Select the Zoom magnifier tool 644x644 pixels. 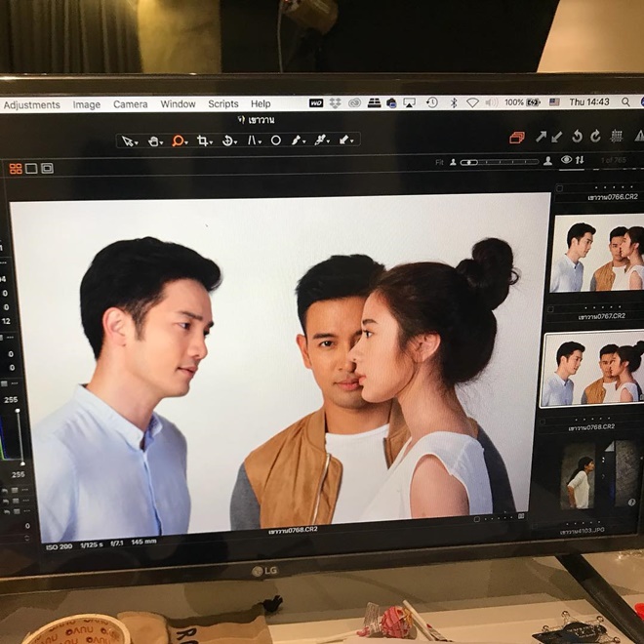point(178,141)
